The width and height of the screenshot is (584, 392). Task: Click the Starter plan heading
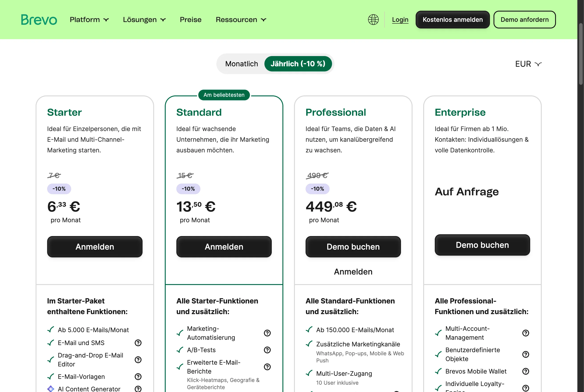(64, 112)
